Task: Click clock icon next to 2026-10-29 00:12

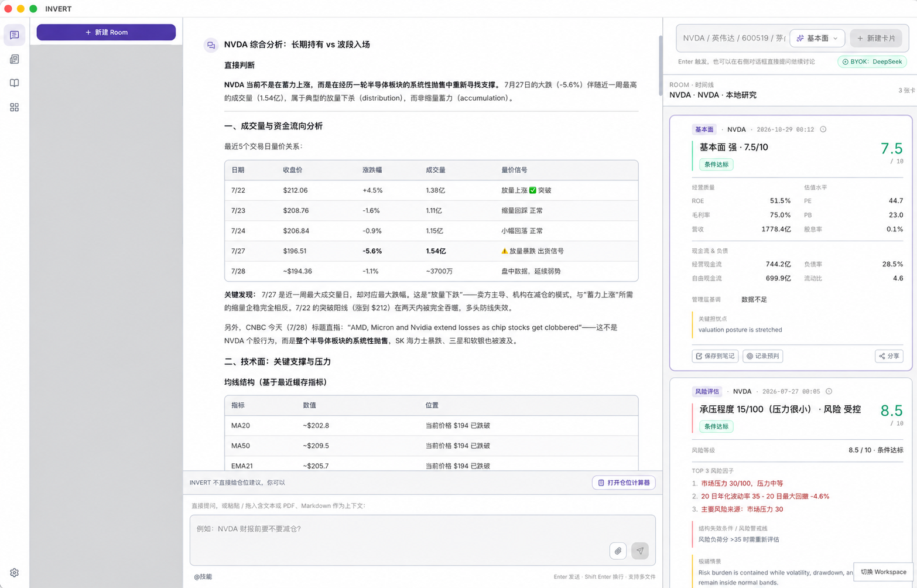Action: (x=823, y=129)
